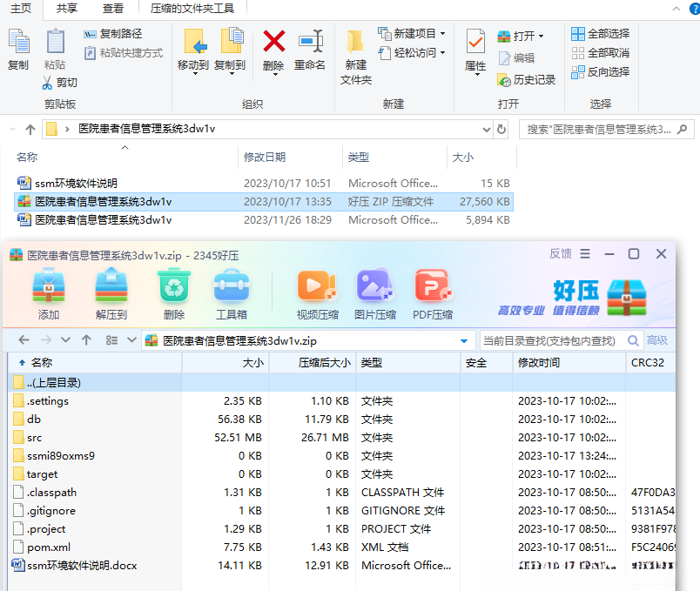Select the 好压 ZIP 压缩文件 row
This screenshot has height=591, width=700.
[x=264, y=202]
